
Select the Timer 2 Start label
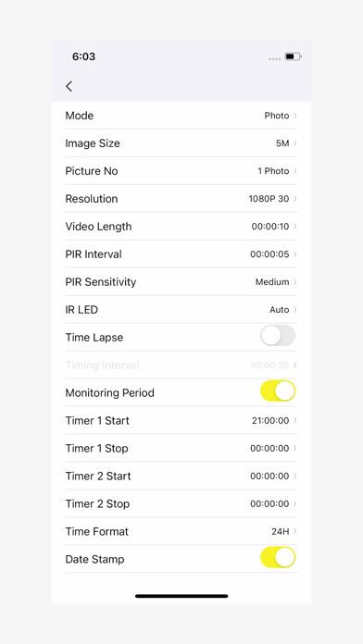click(98, 476)
